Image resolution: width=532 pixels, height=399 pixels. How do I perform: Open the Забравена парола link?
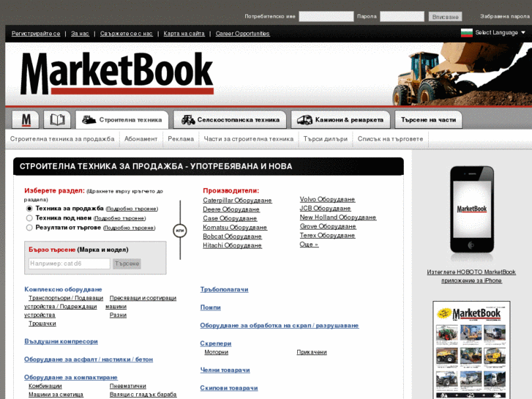[505, 16]
